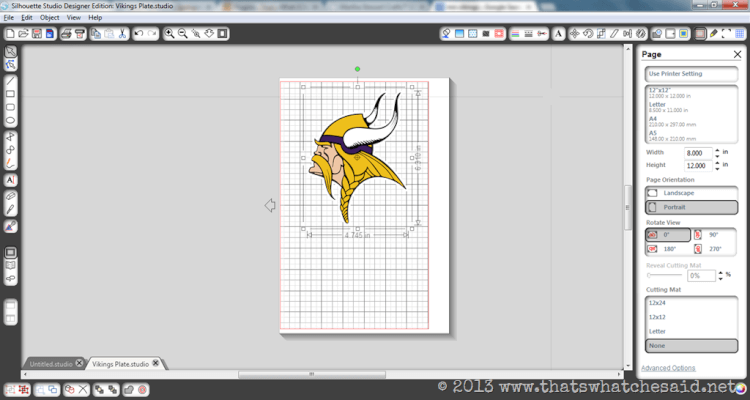Click the Fit to Window icon
750x400 pixels.
coord(222,33)
